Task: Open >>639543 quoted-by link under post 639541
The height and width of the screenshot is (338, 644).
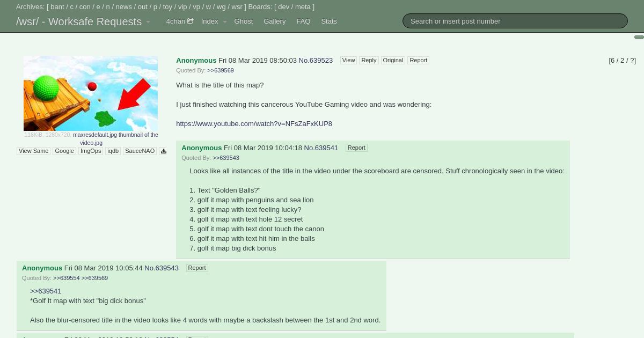Action: click(226, 158)
